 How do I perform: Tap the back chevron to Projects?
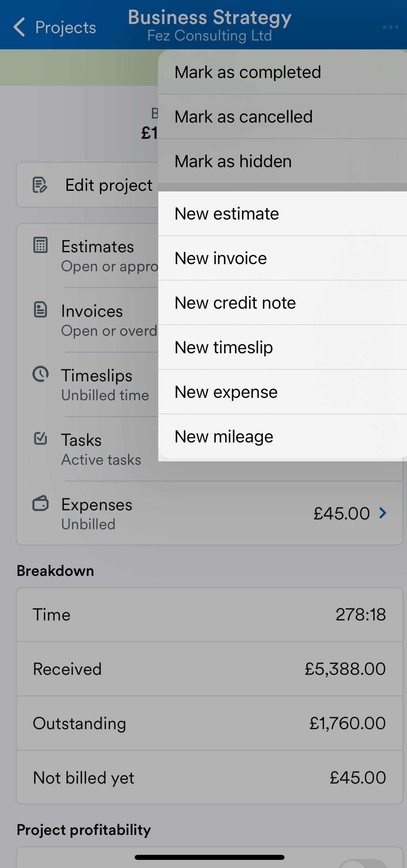click(x=19, y=27)
